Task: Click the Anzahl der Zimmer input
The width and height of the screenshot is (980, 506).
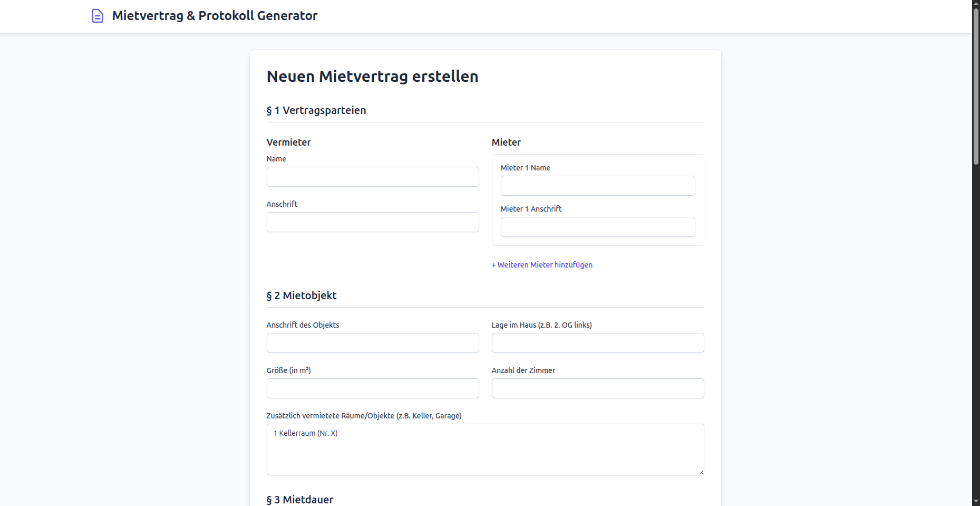Action: click(x=597, y=388)
